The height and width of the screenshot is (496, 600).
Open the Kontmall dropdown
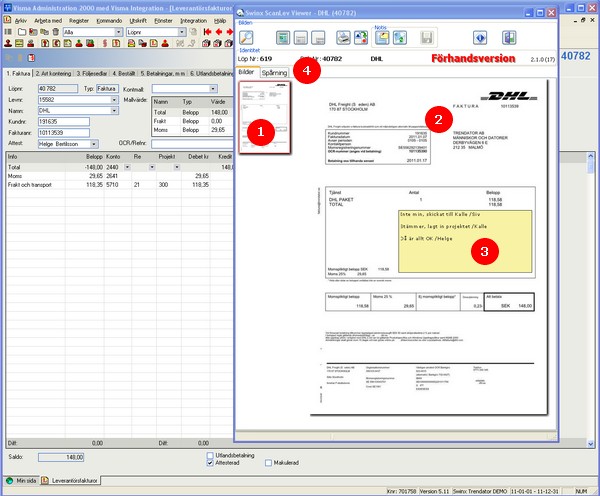[213, 89]
